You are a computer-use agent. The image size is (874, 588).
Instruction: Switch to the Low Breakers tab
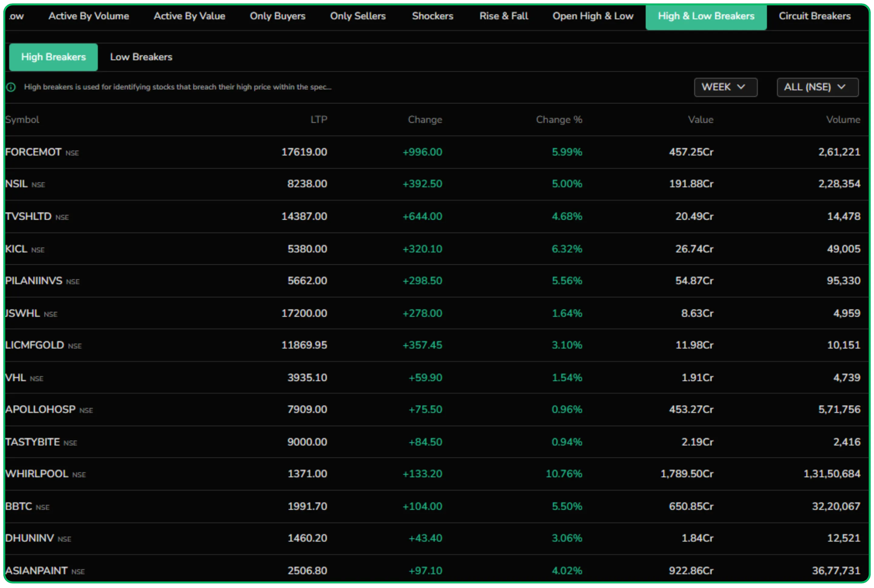pos(141,57)
